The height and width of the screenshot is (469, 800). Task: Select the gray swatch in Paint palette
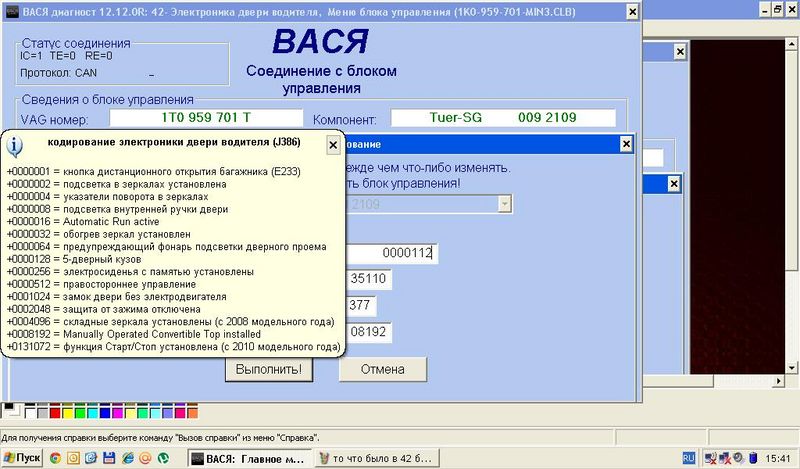click(42, 413)
